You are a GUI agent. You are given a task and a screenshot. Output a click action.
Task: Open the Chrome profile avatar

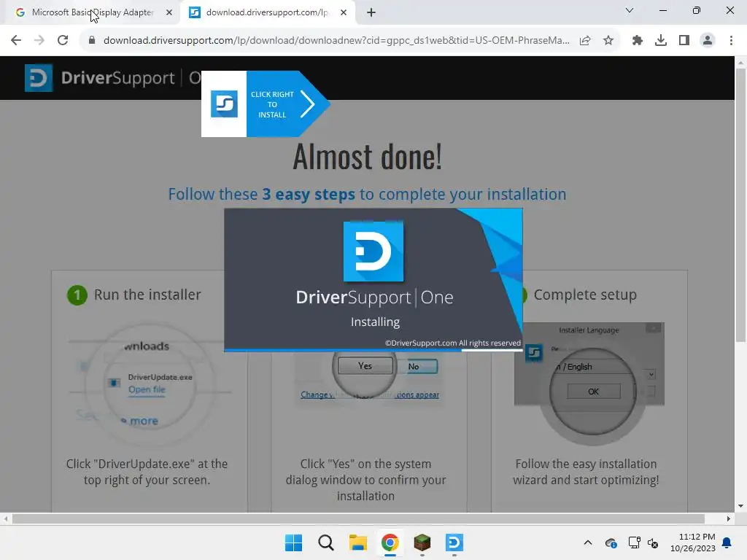point(708,41)
